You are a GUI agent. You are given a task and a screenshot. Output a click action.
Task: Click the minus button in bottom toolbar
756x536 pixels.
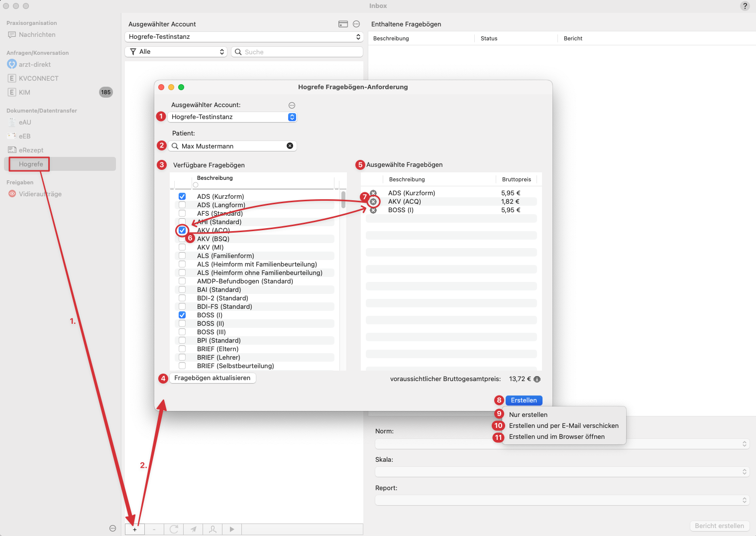point(154,530)
